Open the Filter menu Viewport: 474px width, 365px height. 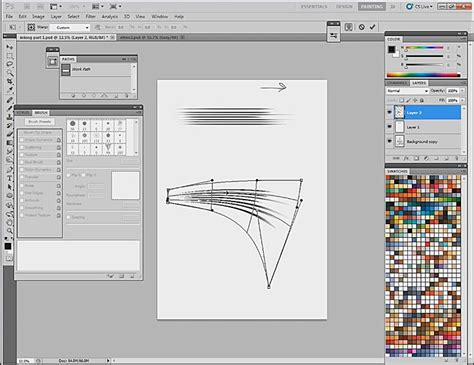click(x=90, y=16)
